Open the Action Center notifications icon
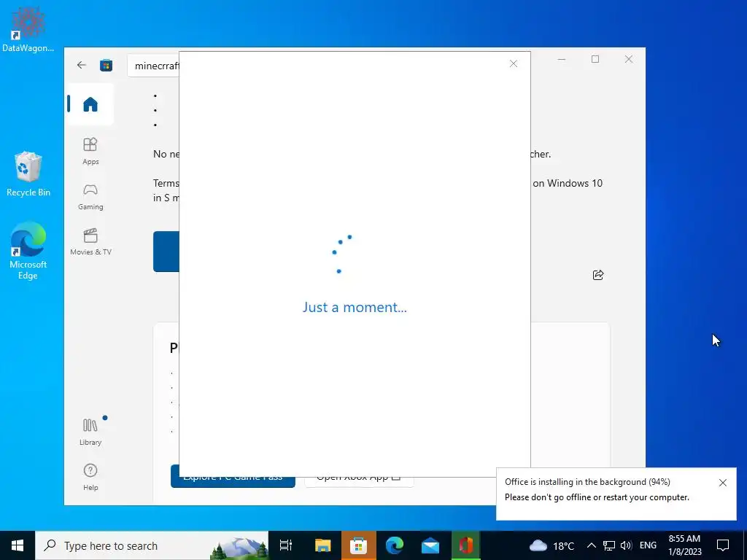The image size is (747, 560). pyautogui.click(x=723, y=545)
